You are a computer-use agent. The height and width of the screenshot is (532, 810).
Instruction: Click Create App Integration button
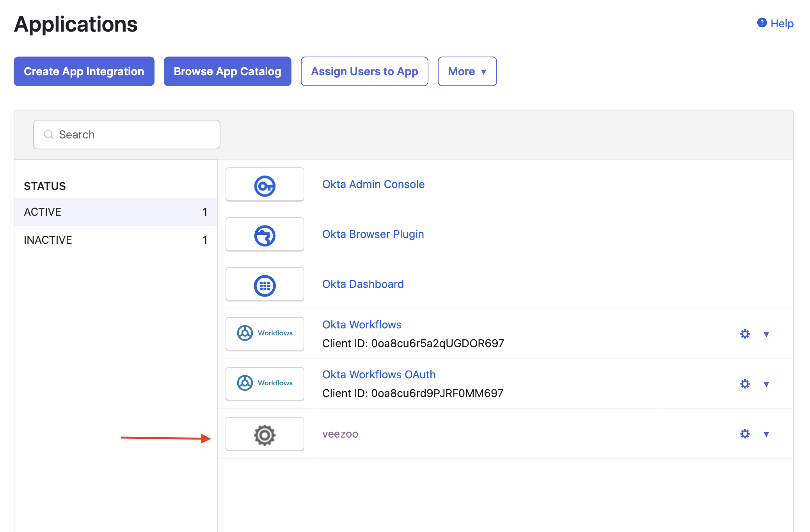point(84,71)
